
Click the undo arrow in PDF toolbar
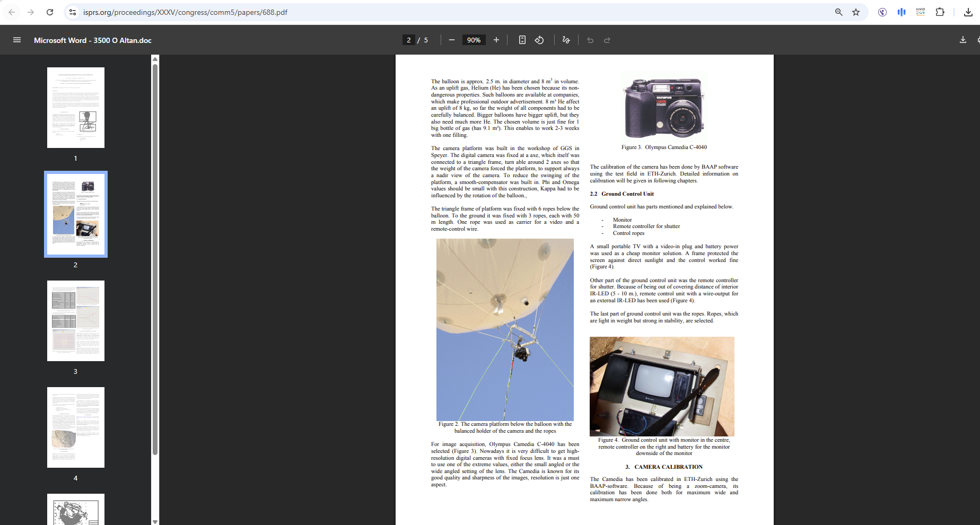(x=590, y=40)
